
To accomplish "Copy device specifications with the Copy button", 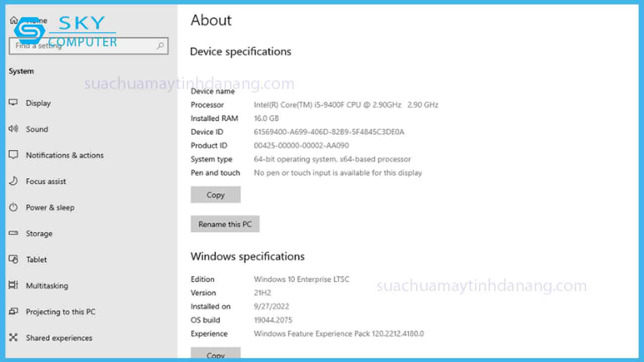I will (x=215, y=195).
